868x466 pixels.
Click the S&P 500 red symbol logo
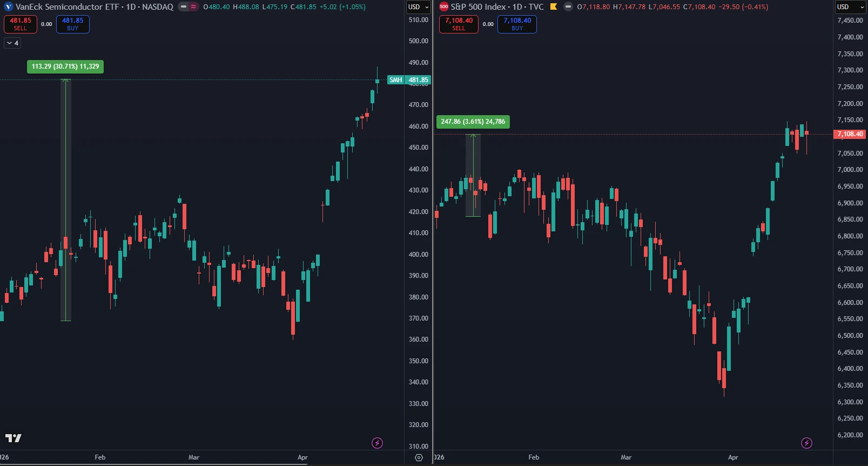pyautogui.click(x=443, y=7)
